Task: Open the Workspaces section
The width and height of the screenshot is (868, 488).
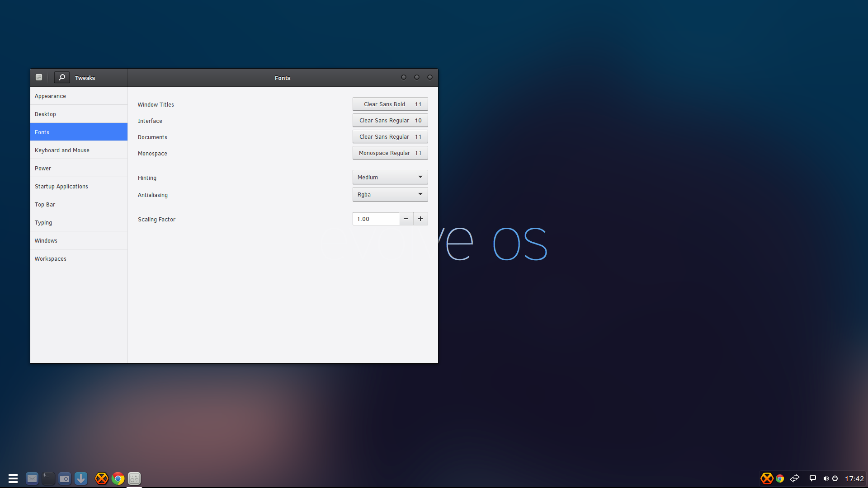Action: 79,258
